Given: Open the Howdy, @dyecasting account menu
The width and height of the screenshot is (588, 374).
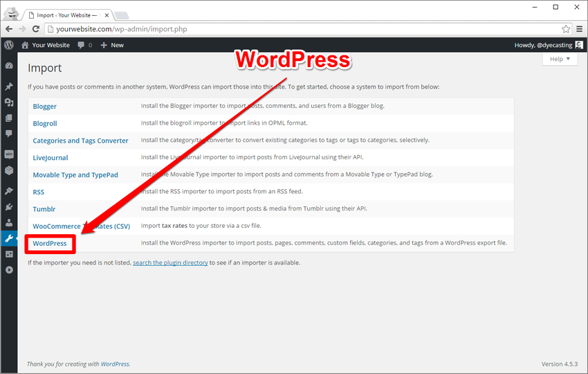Looking at the screenshot, I should pos(549,45).
